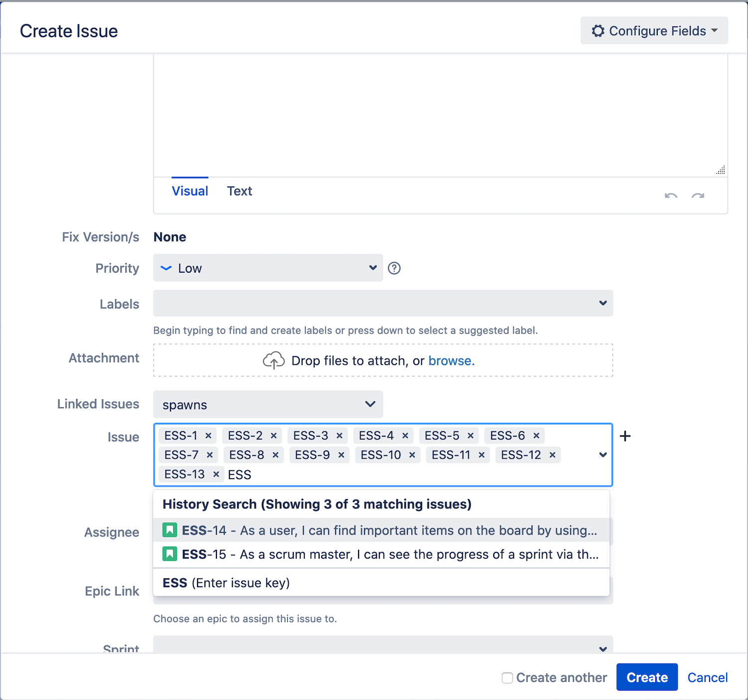748x700 pixels.
Task: Open the Priority dropdown
Action: (x=268, y=268)
